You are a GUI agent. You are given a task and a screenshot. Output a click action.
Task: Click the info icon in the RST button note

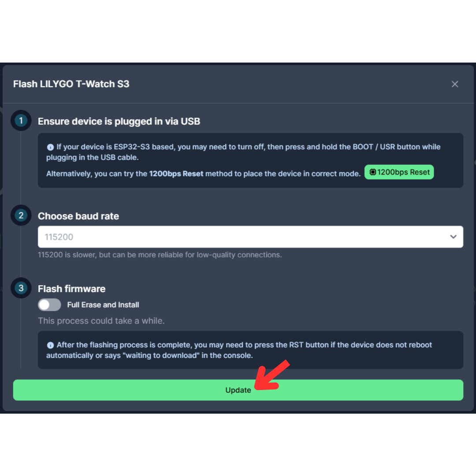pyautogui.click(x=50, y=345)
